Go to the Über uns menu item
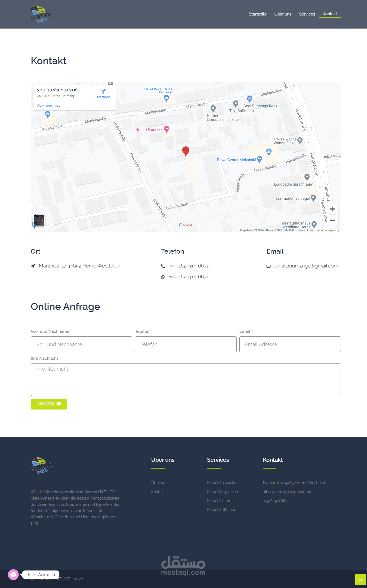 [x=283, y=14]
